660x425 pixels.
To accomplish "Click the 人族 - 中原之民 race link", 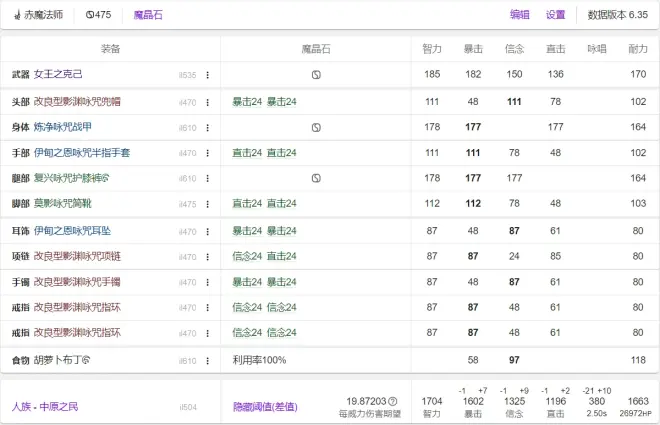I will click(x=46, y=407).
